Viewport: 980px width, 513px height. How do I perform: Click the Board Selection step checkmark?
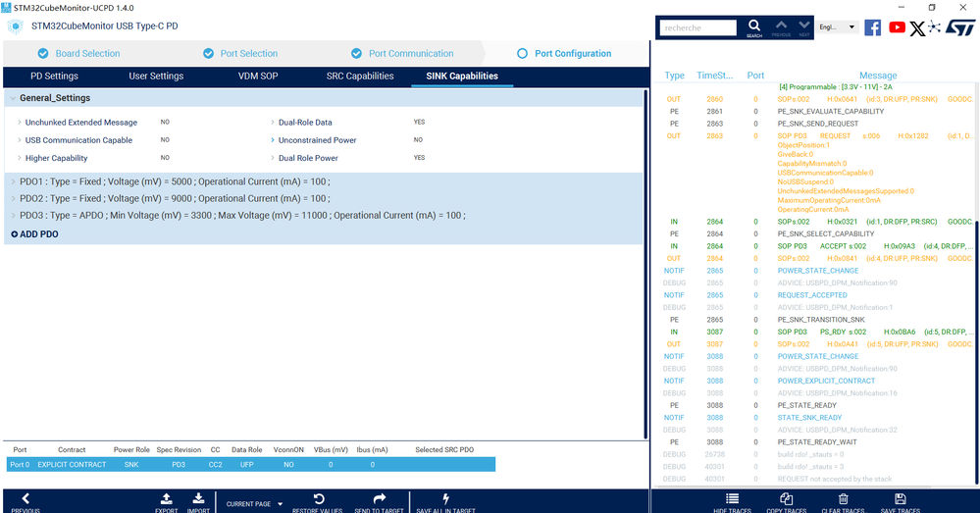[x=43, y=54]
